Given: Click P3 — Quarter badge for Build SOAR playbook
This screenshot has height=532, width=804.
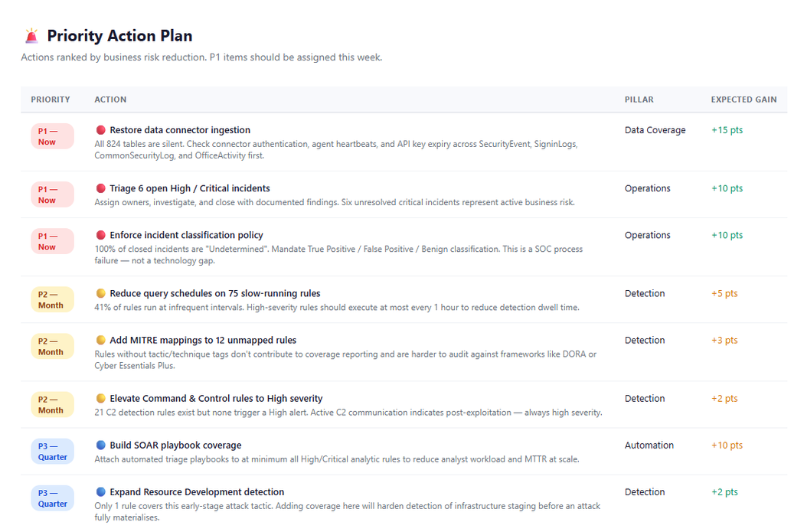Looking at the screenshot, I should (52, 452).
